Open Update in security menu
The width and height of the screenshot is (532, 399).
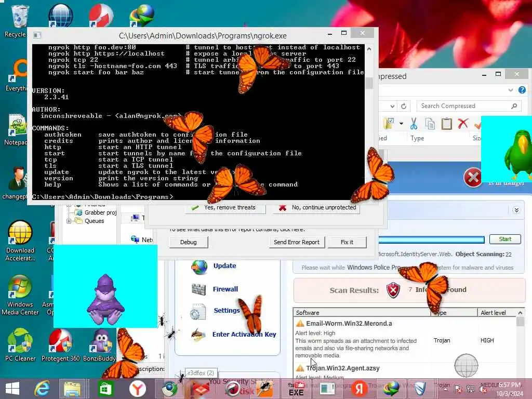[224, 266]
